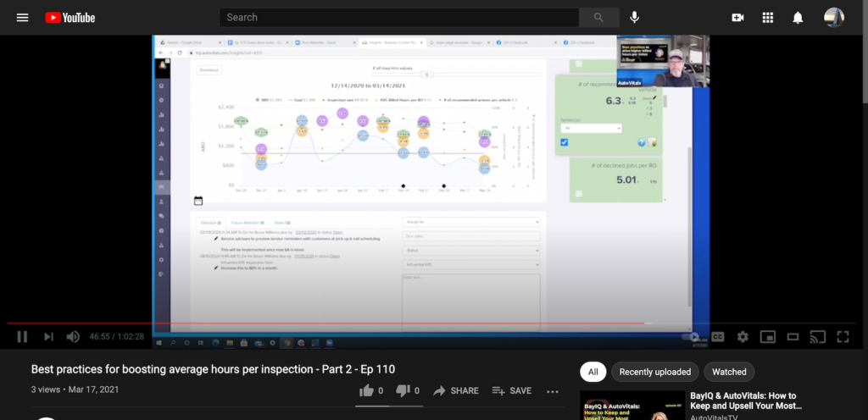This screenshot has height=420, width=868.
Task: Click the 46:55 / 1:02:28 time display
Action: (x=116, y=336)
